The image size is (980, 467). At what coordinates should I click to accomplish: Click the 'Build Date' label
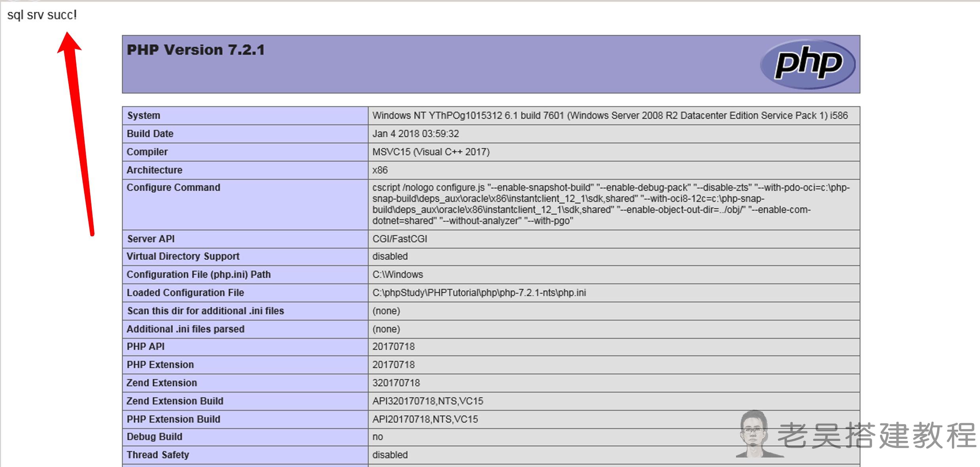click(x=150, y=134)
